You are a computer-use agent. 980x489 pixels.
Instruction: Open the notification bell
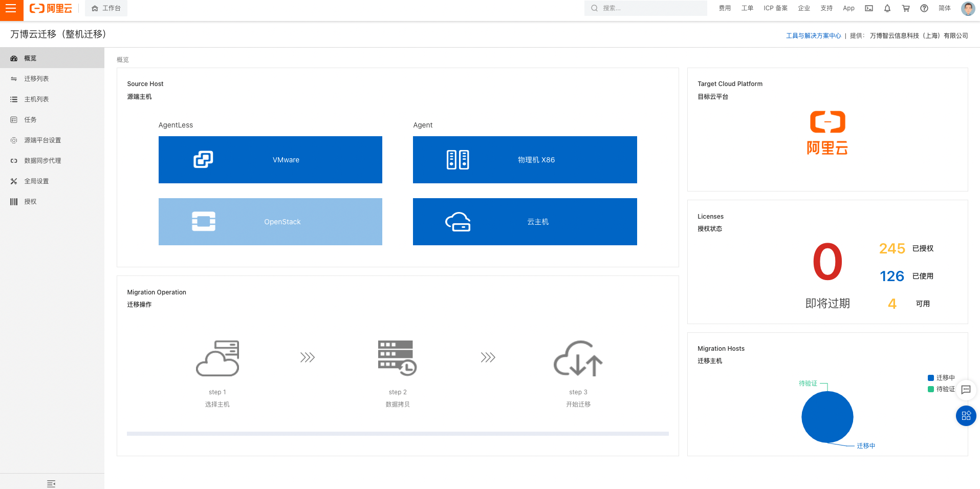887,8
